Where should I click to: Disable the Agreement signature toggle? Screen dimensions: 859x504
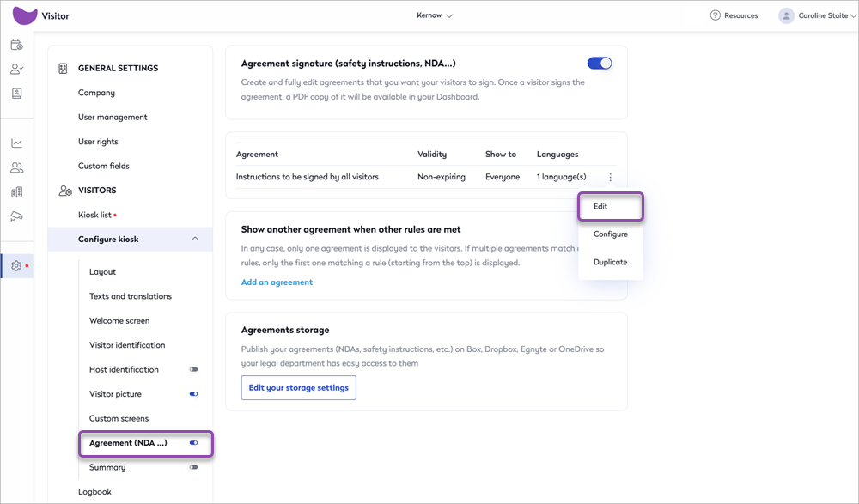pyautogui.click(x=599, y=64)
